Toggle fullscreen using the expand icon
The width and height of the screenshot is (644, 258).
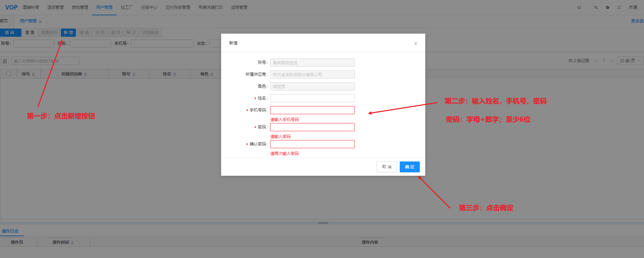[x=619, y=7]
